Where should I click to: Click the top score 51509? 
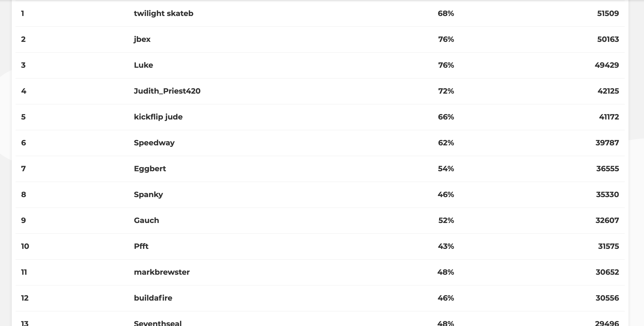click(x=608, y=13)
